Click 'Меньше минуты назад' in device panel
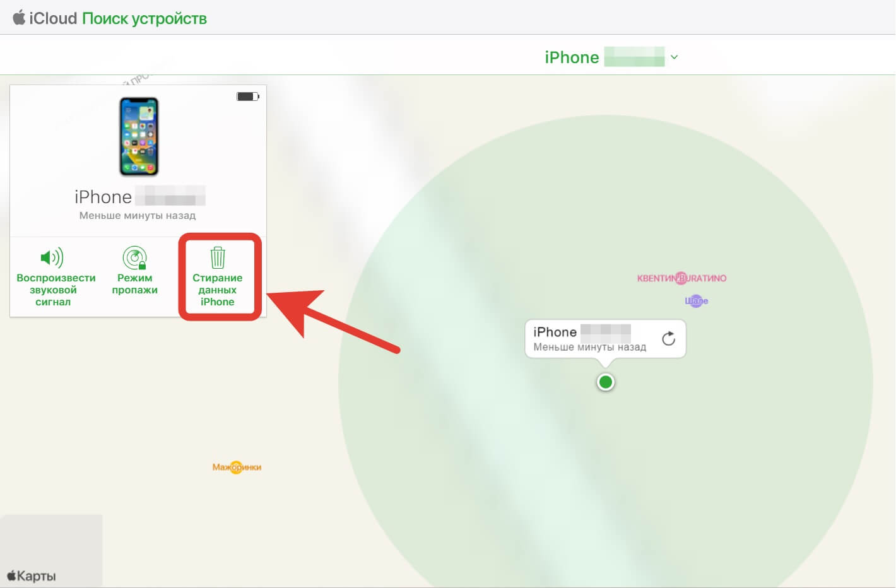 (138, 216)
